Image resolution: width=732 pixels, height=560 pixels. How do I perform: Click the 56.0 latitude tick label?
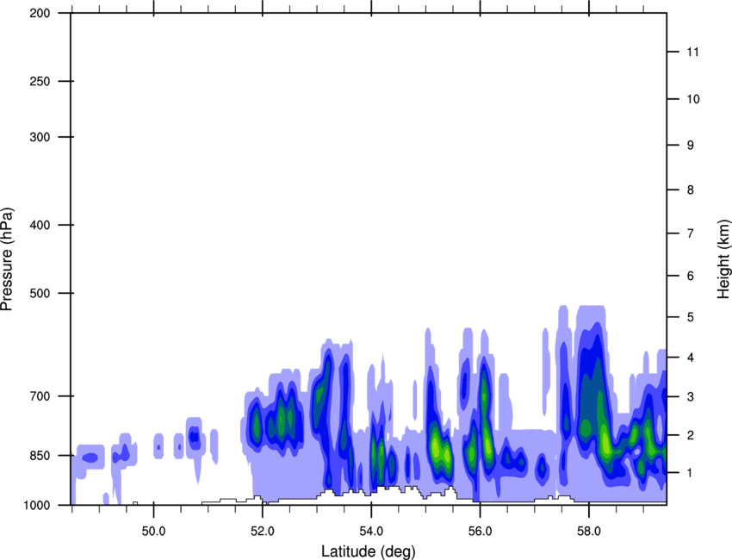[x=480, y=532]
